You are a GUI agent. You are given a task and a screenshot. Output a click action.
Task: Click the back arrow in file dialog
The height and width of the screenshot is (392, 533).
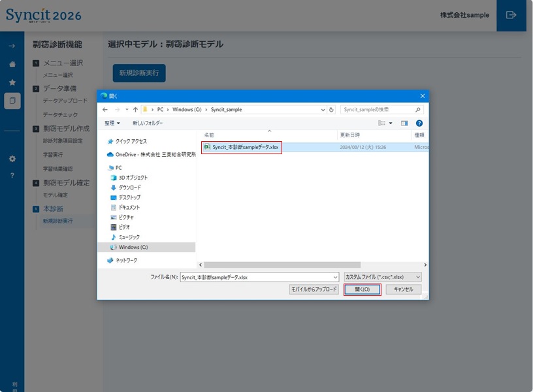(x=106, y=110)
